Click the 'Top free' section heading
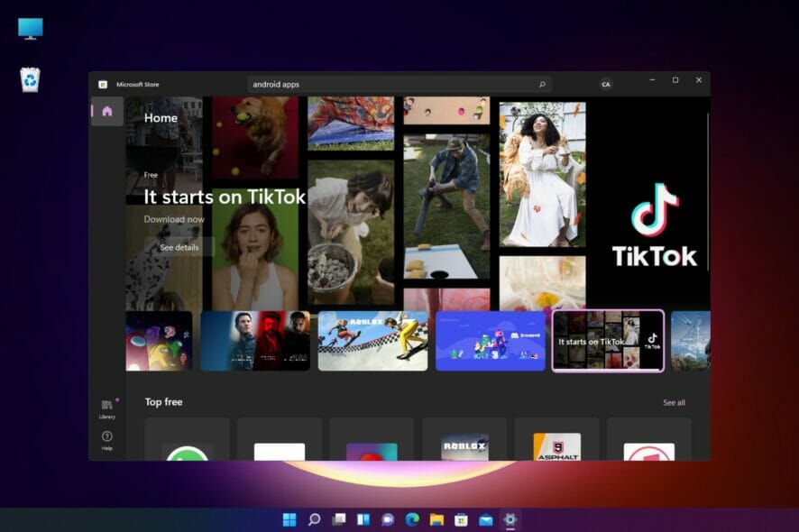Viewport: 799px width, 532px height. pyautogui.click(x=163, y=402)
